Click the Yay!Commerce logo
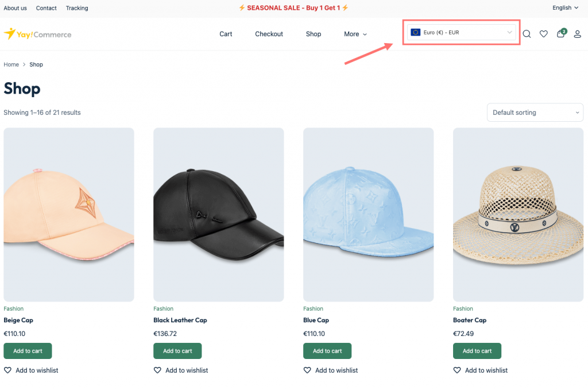 37,34
